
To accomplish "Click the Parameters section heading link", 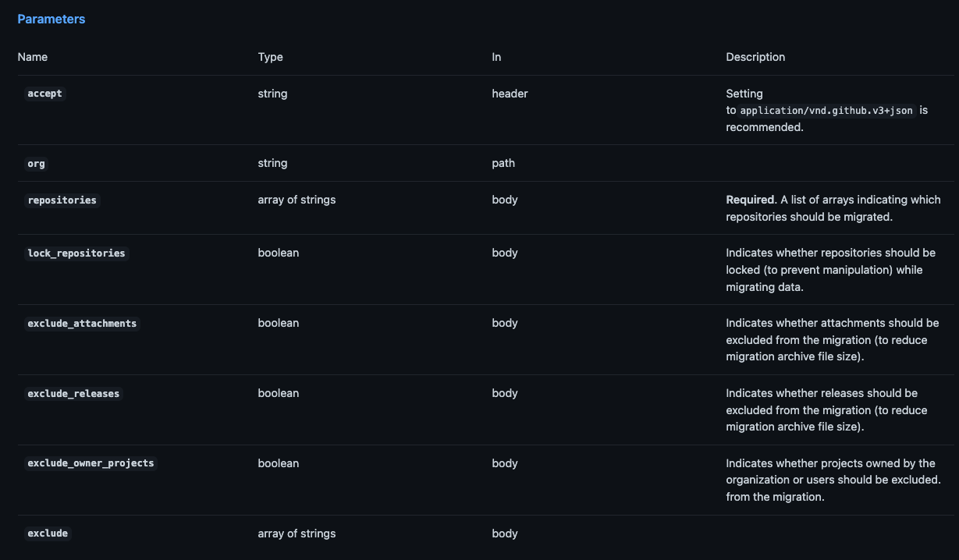I will pos(52,19).
